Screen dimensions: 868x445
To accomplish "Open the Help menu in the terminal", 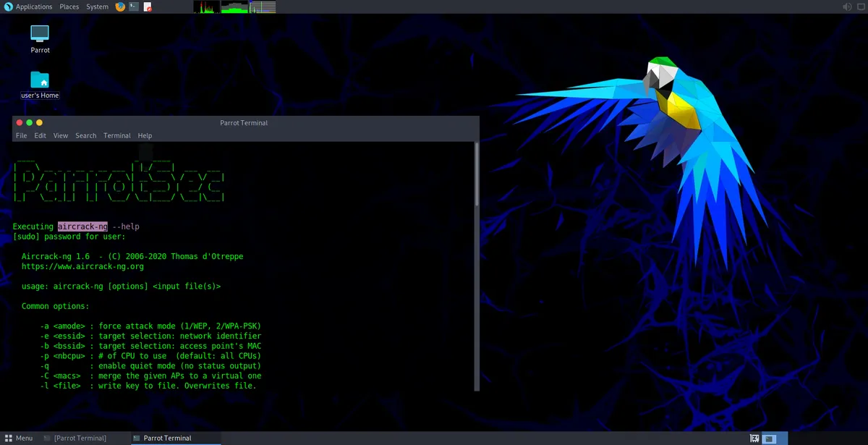I will coord(145,135).
